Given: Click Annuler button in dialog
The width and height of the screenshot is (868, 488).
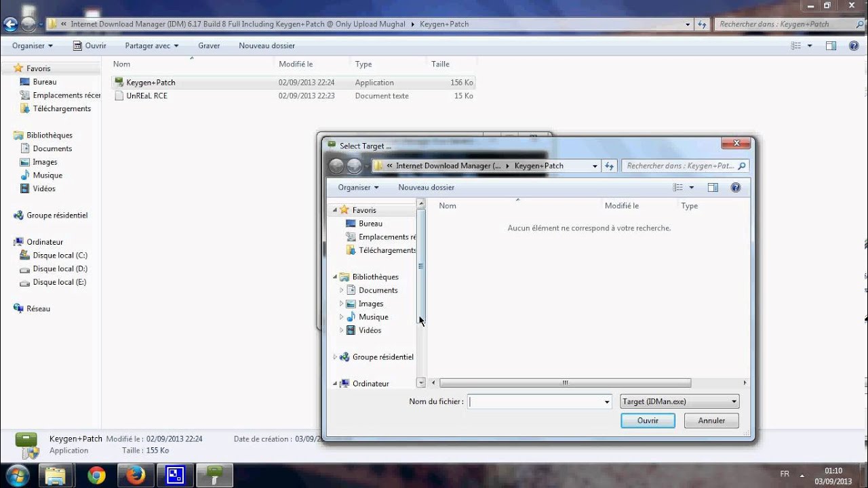Looking at the screenshot, I should coord(711,420).
